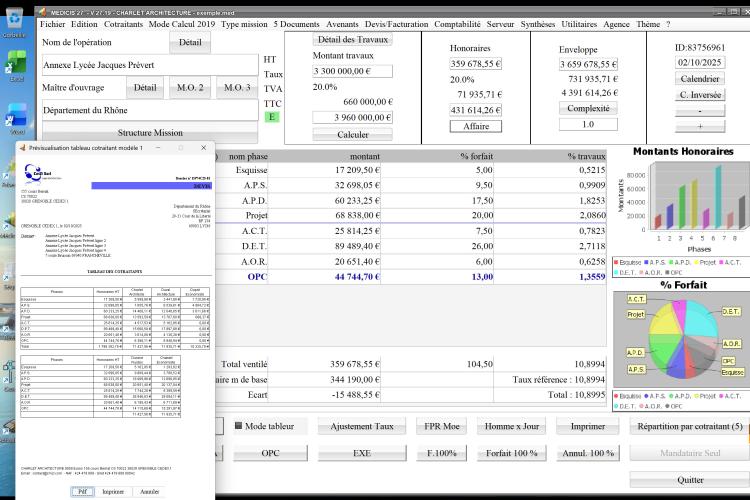Click the Imprimer button in main window

click(x=588, y=426)
